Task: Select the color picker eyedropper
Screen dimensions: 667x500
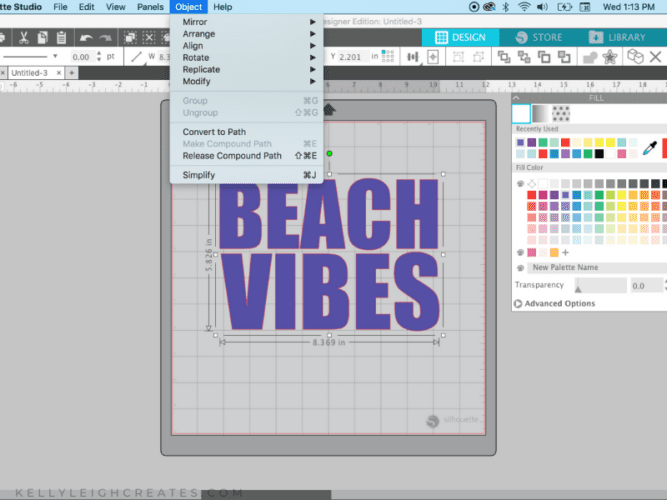Action: pos(650,148)
